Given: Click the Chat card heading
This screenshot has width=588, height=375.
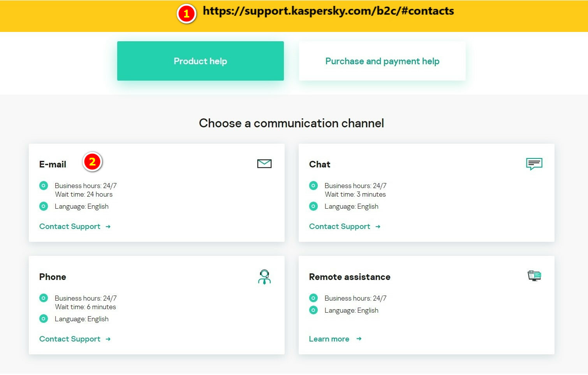Looking at the screenshot, I should (320, 164).
